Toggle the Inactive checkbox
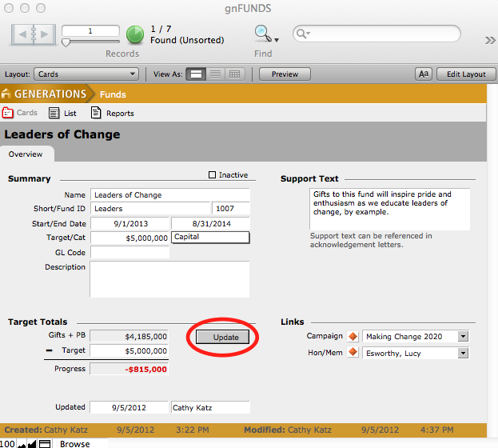This screenshot has height=448, width=498. (212, 175)
